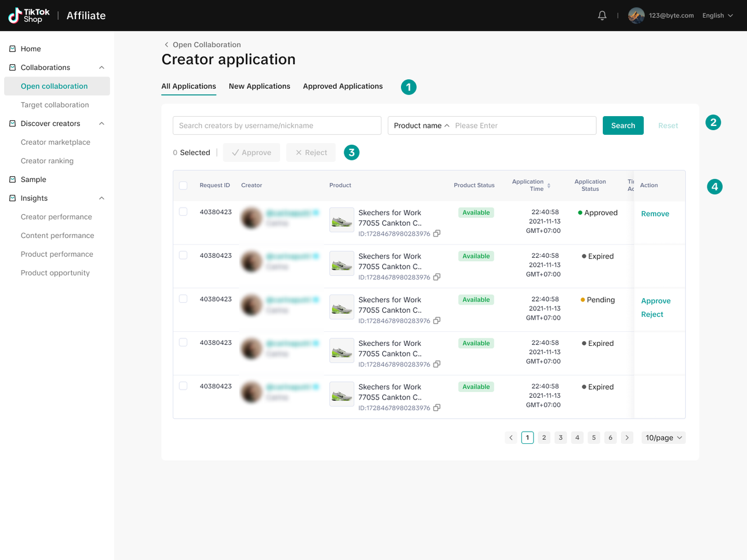Go to next page arrow
The image size is (747, 560).
[627, 437]
